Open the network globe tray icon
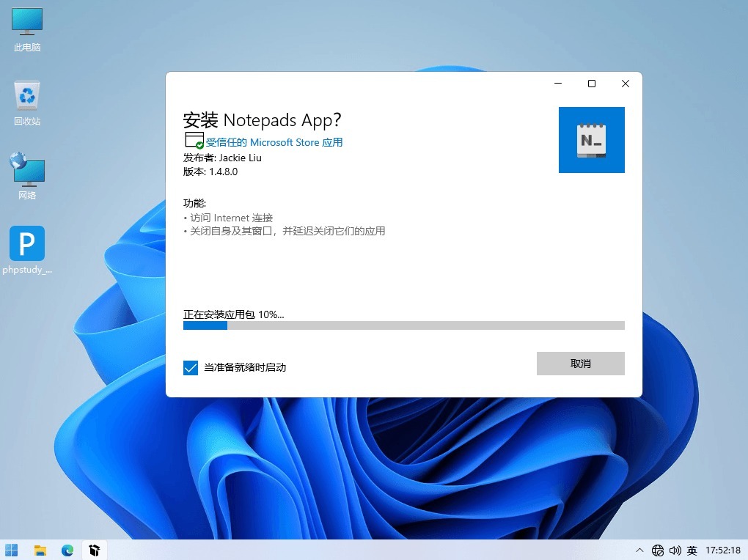 coord(658,550)
